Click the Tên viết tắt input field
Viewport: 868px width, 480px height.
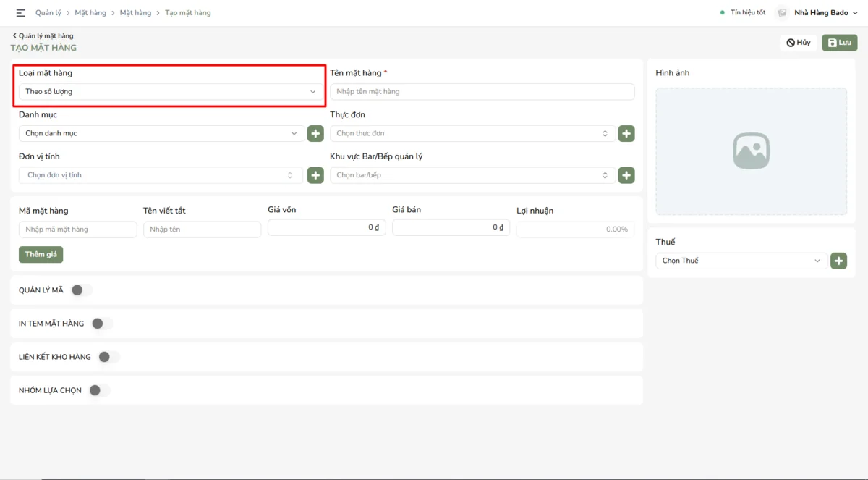tap(202, 230)
